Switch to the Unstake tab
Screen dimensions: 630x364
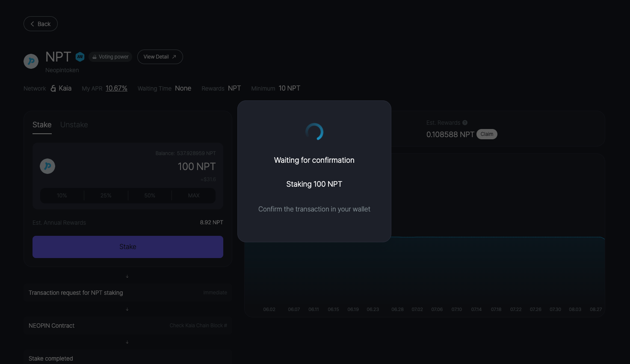[74, 125]
